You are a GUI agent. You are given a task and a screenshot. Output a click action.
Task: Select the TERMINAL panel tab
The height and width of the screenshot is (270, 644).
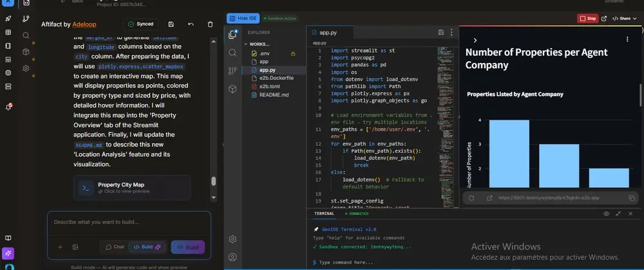coord(325,213)
